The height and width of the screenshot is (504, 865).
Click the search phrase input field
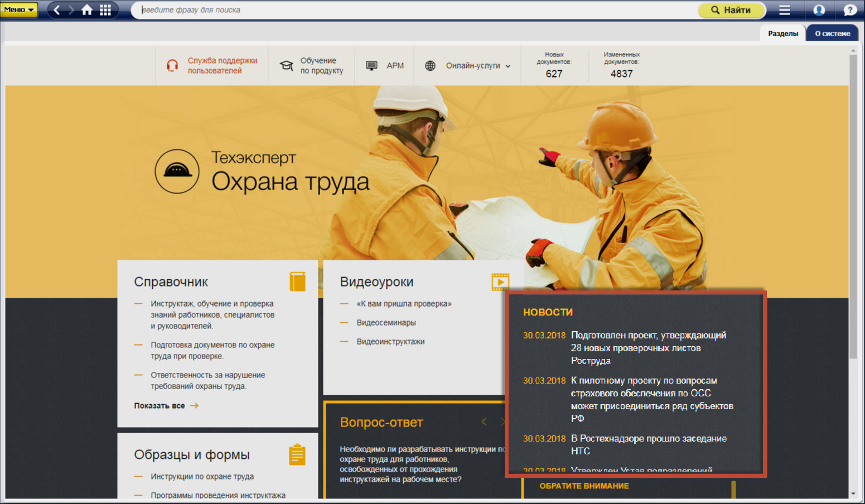[x=413, y=10]
